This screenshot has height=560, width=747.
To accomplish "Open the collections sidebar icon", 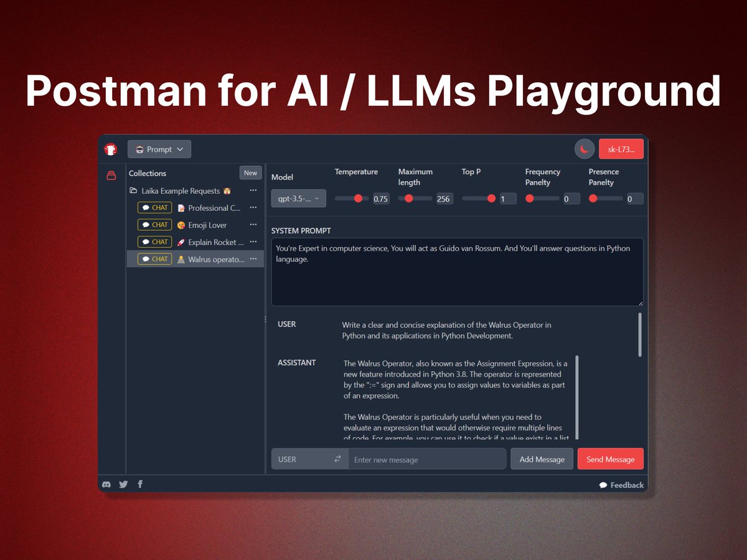I will pos(111,175).
